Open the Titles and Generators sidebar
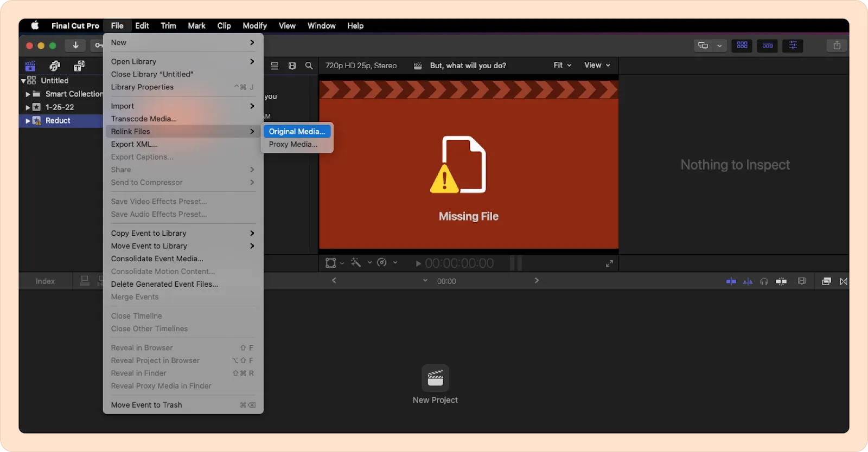 [x=79, y=66]
